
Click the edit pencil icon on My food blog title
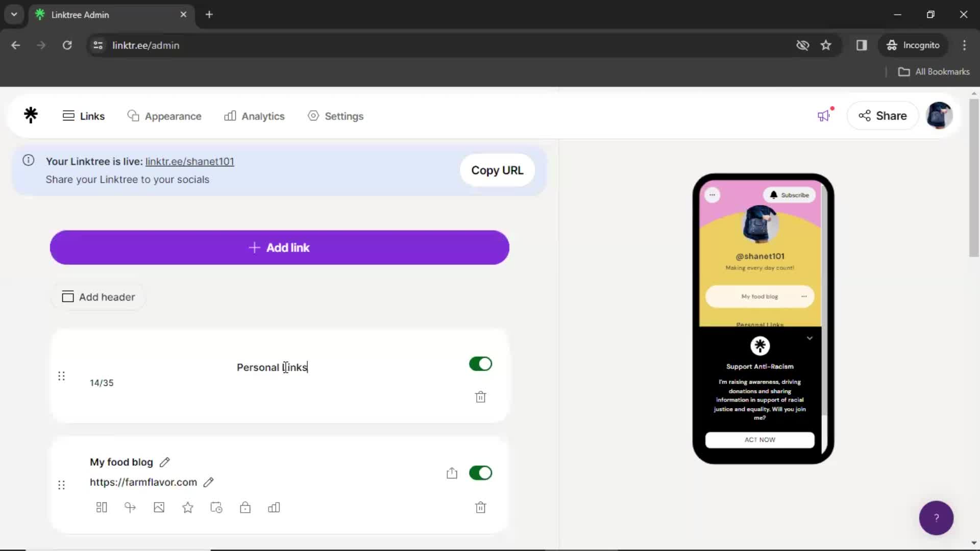coord(165,462)
